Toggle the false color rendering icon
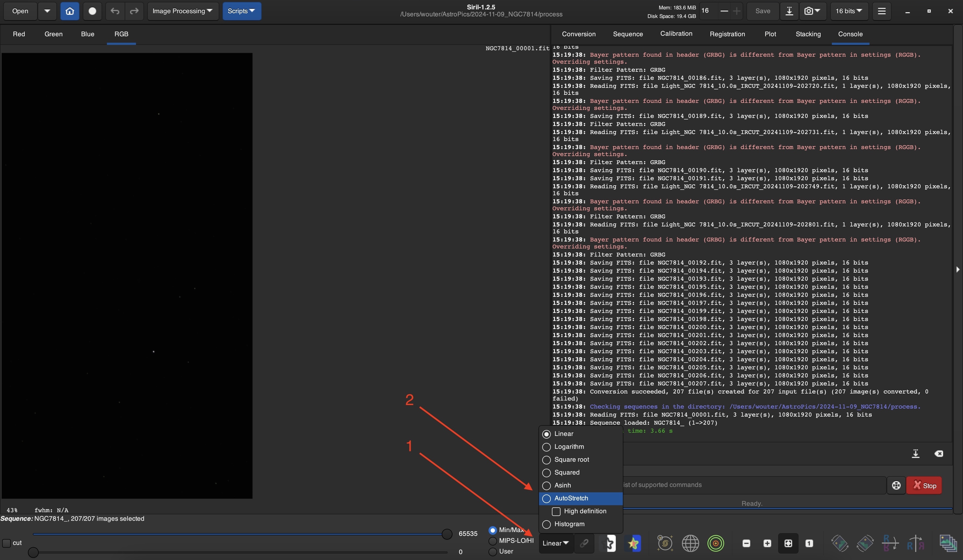 click(633, 543)
